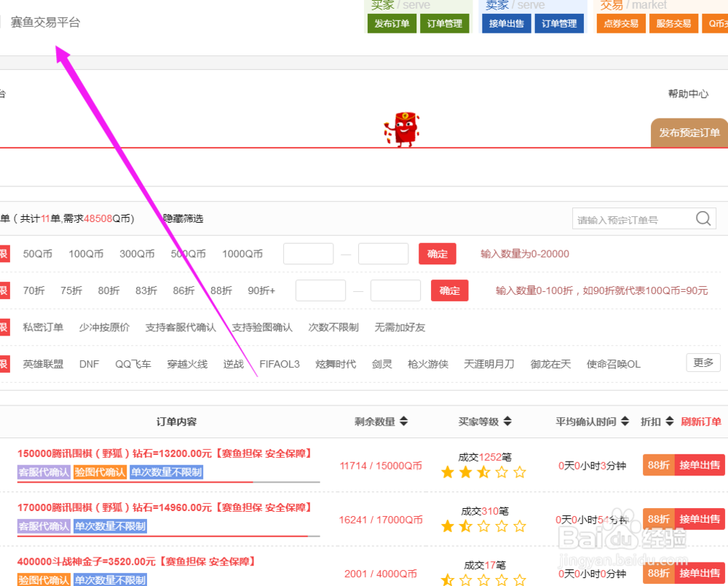This screenshot has width=728, height=586.
Task: Filter by game 炫舞时代
Action: tap(336, 364)
